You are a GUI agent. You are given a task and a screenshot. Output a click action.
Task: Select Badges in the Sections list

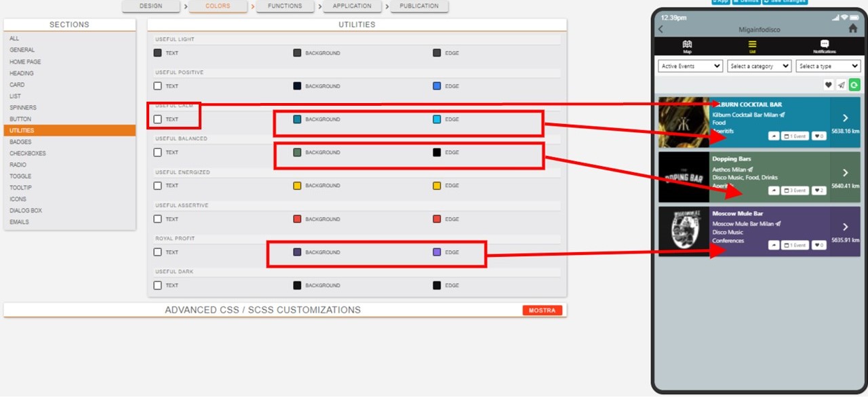pos(20,142)
